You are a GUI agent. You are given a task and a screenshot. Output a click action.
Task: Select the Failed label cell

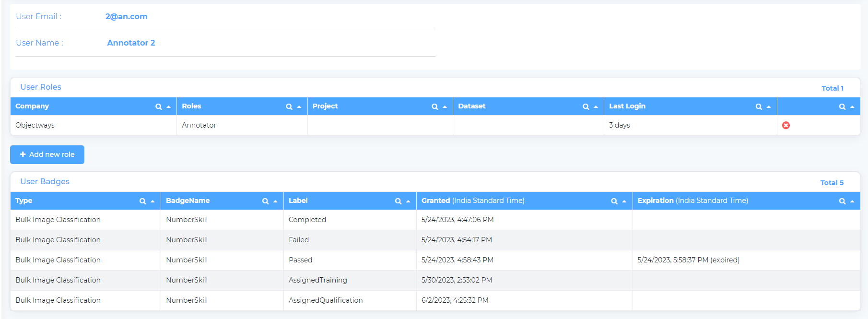(x=350, y=240)
